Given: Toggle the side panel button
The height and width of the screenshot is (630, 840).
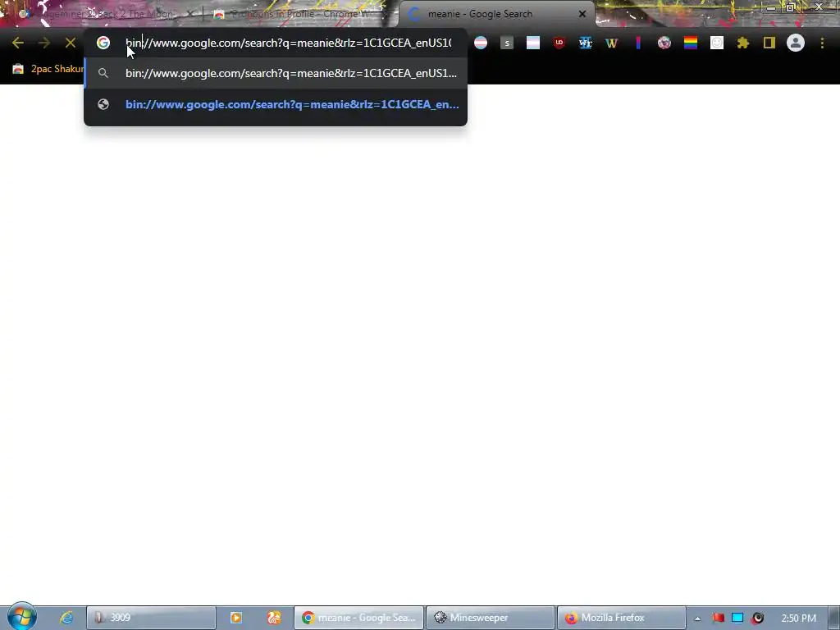Looking at the screenshot, I should (769, 43).
